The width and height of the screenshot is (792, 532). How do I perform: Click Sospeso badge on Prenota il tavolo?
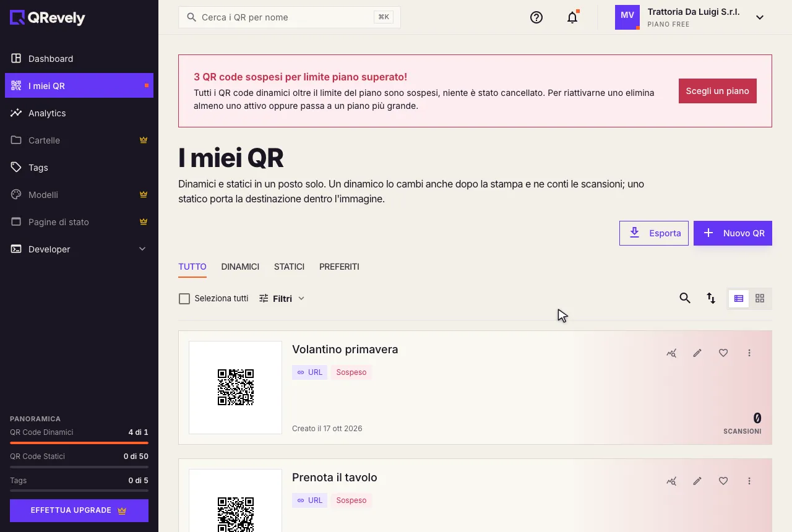351,500
